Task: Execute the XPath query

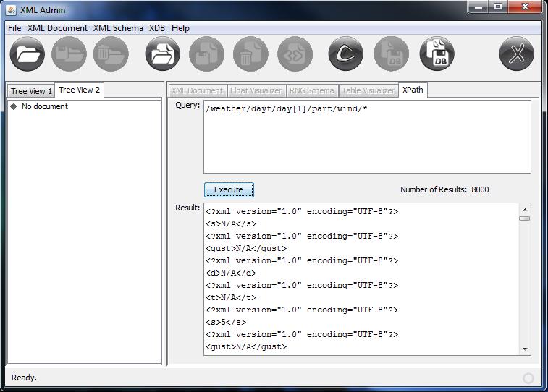Action: [229, 189]
